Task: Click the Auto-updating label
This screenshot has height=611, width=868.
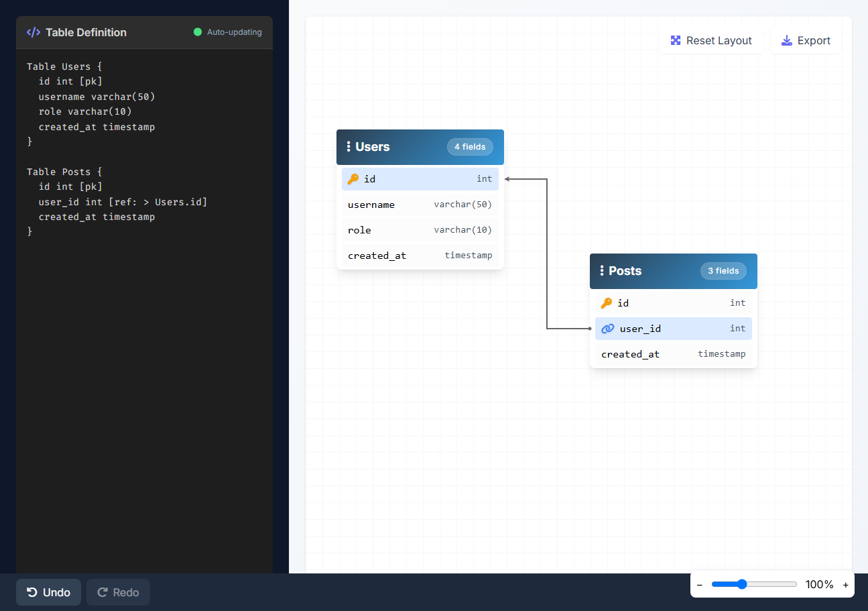Action: (235, 32)
